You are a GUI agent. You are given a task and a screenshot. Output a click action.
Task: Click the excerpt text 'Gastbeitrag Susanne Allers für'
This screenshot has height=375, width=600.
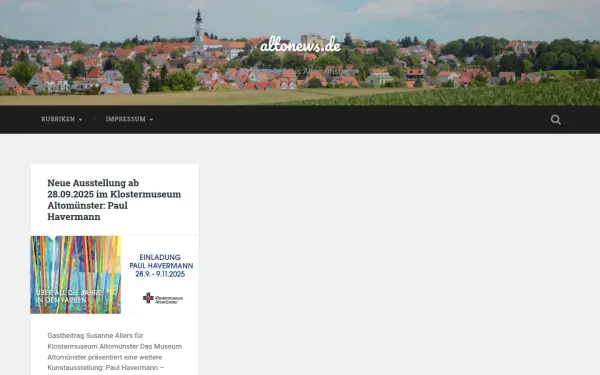pyautogui.click(x=95, y=336)
